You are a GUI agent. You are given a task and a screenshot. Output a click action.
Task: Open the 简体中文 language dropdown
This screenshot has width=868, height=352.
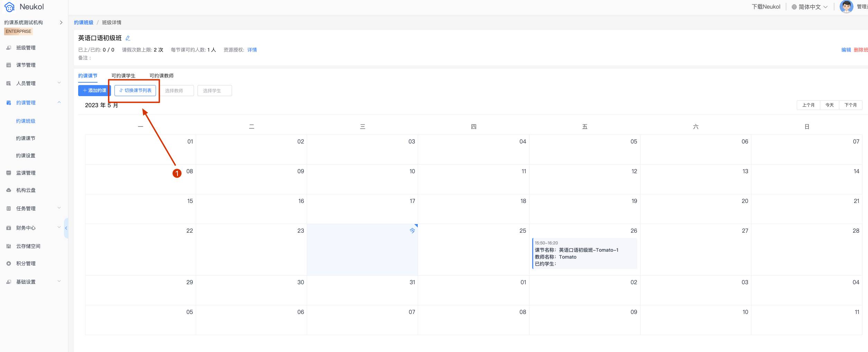tap(809, 7)
